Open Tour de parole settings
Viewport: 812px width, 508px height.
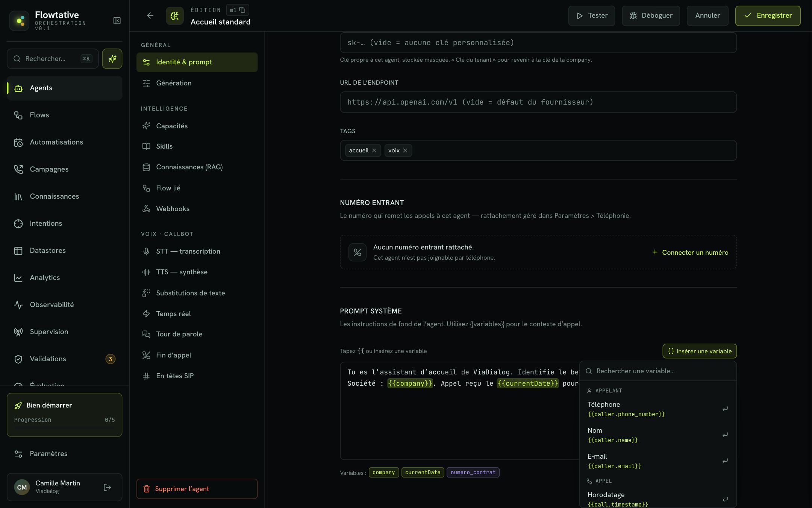click(x=197, y=334)
